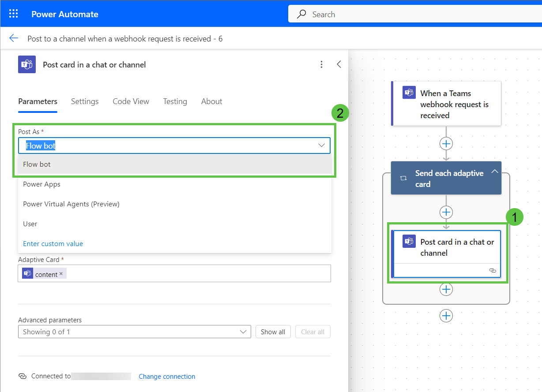Viewport: 542px width, 392px height.
Task: Click Teams icon on webhook trigger card
Action: (x=409, y=93)
